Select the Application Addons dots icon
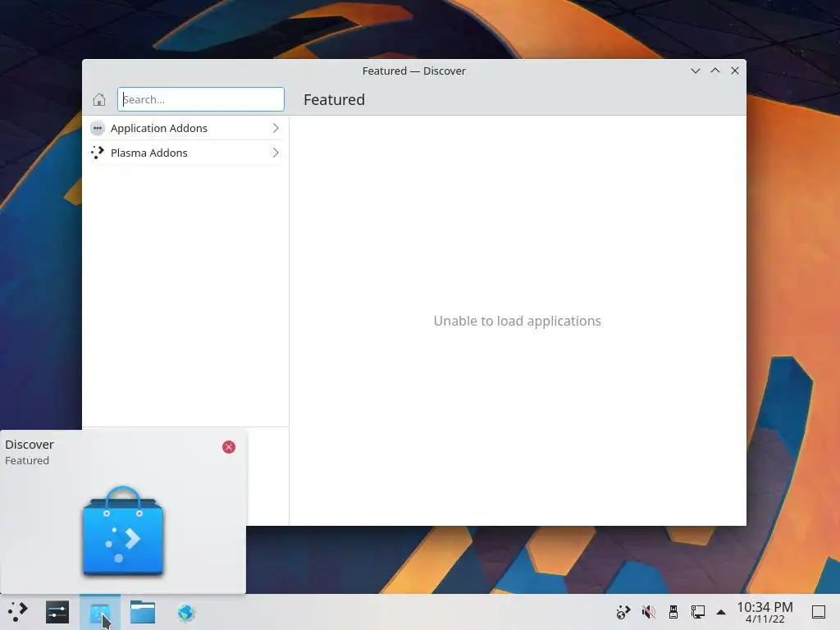Viewport: 840px width, 630px height. pos(98,128)
